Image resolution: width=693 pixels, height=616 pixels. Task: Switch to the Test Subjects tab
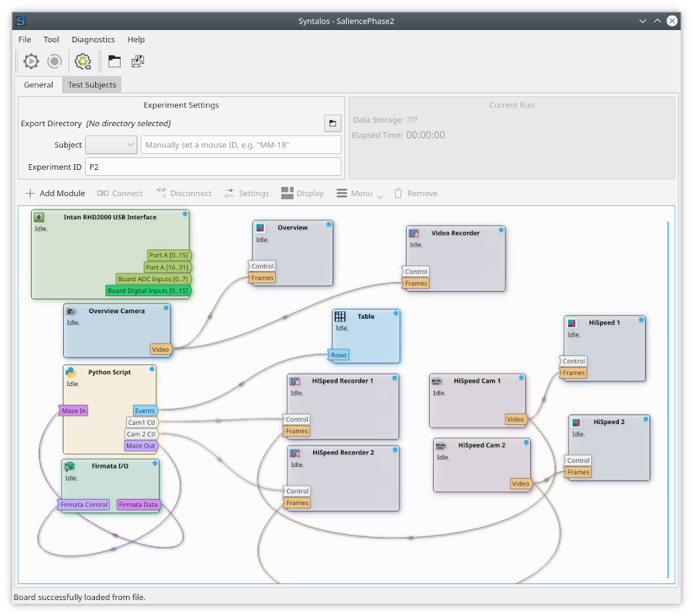(92, 85)
